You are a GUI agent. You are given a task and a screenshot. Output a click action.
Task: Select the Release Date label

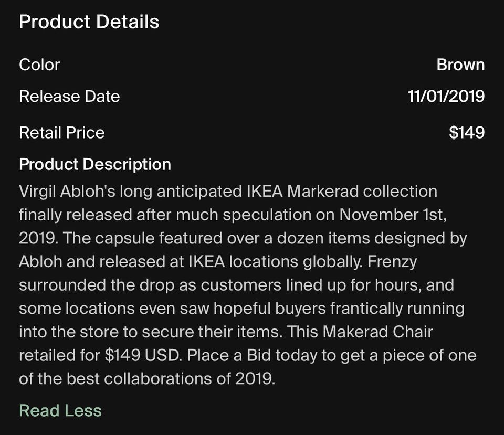(x=69, y=97)
